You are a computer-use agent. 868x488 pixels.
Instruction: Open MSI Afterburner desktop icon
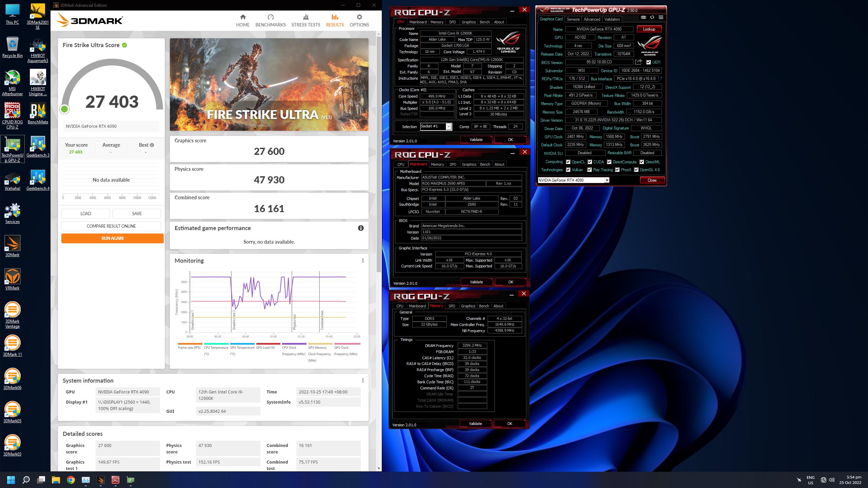[x=13, y=83]
